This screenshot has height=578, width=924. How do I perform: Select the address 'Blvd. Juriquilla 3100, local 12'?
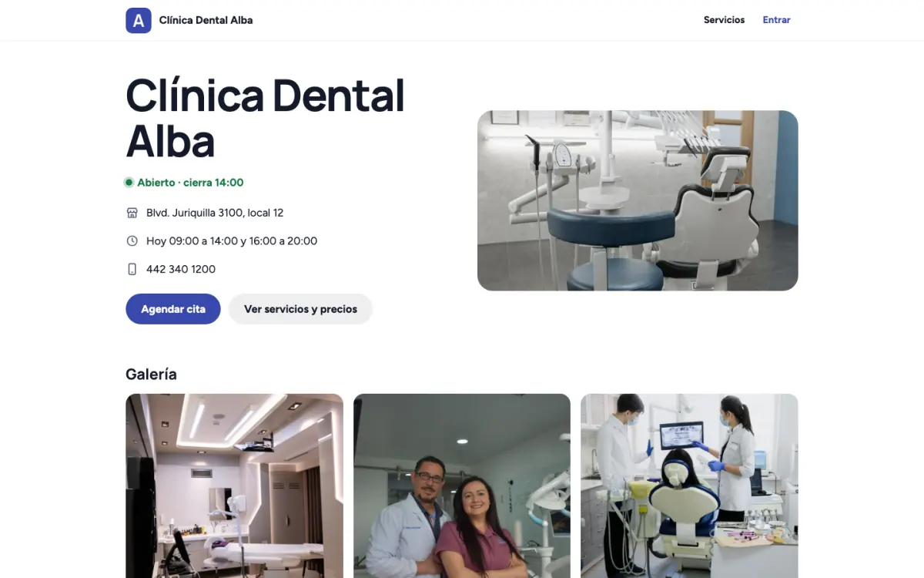(215, 213)
